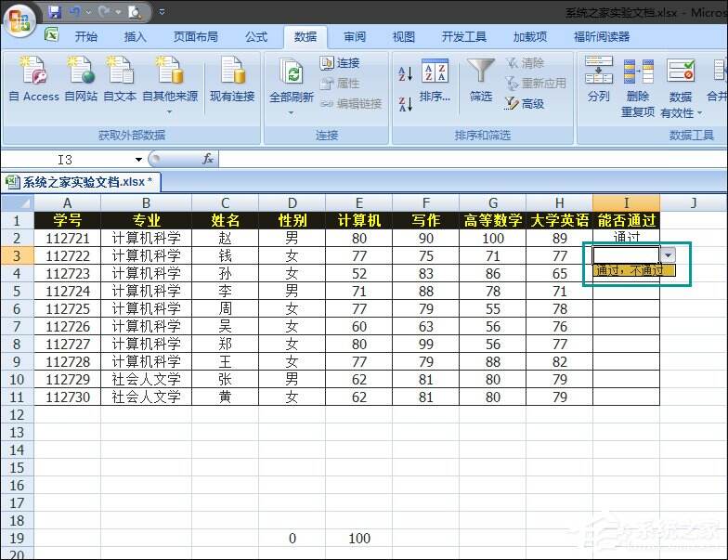Open the 开发工具 Developer tab
Screen dimensions: 728x560
[464, 37]
